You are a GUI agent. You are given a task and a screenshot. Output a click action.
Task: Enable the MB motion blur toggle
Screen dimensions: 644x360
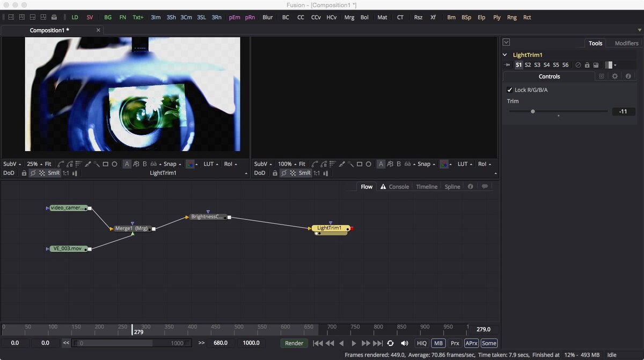pyautogui.click(x=438, y=343)
